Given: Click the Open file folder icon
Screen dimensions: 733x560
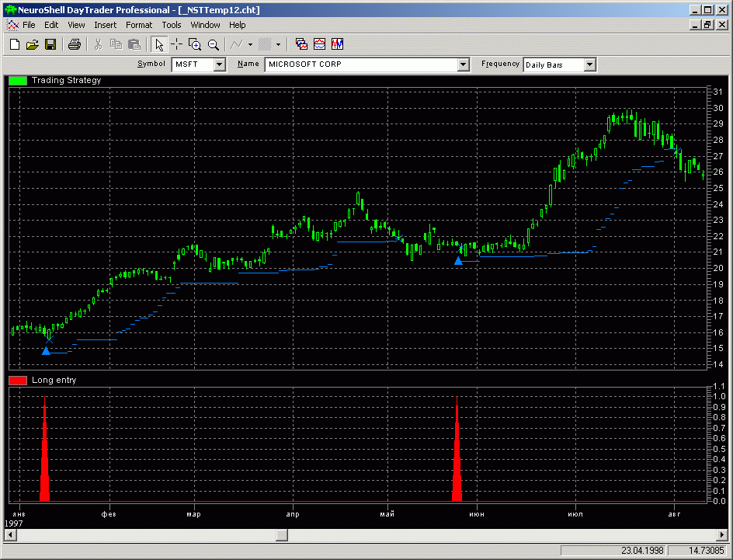Looking at the screenshot, I should [x=32, y=44].
